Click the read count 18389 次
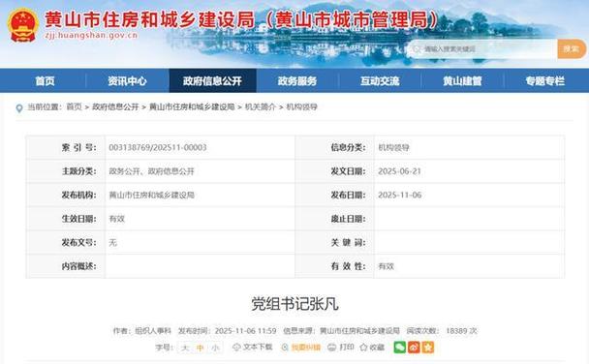The height and width of the screenshot is (364, 589). click(x=461, y=331)
